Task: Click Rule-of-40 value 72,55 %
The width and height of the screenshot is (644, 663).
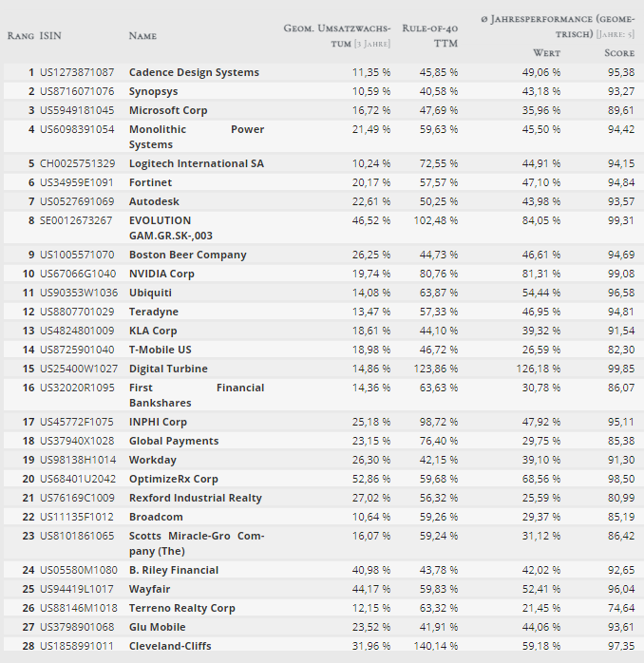Action: (439, 163)
